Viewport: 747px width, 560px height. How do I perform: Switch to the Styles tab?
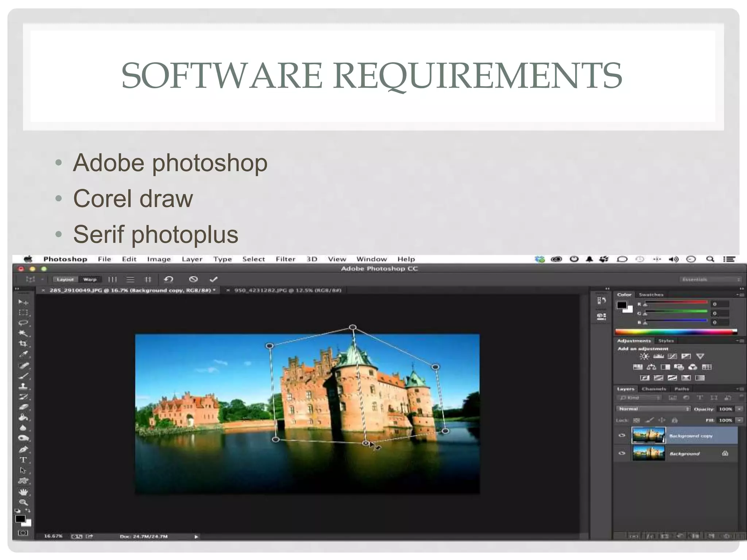pyautogui.click(x=666, y=341)
